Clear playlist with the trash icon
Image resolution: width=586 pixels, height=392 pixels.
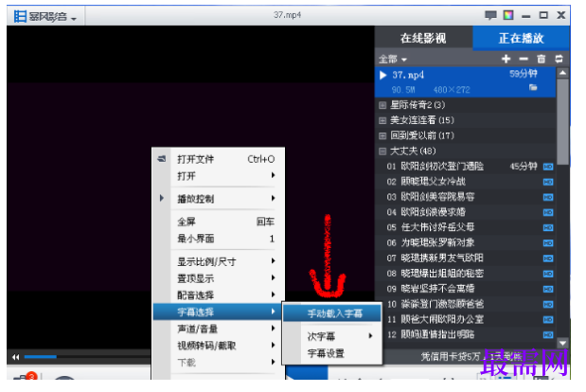pos(542,59)
